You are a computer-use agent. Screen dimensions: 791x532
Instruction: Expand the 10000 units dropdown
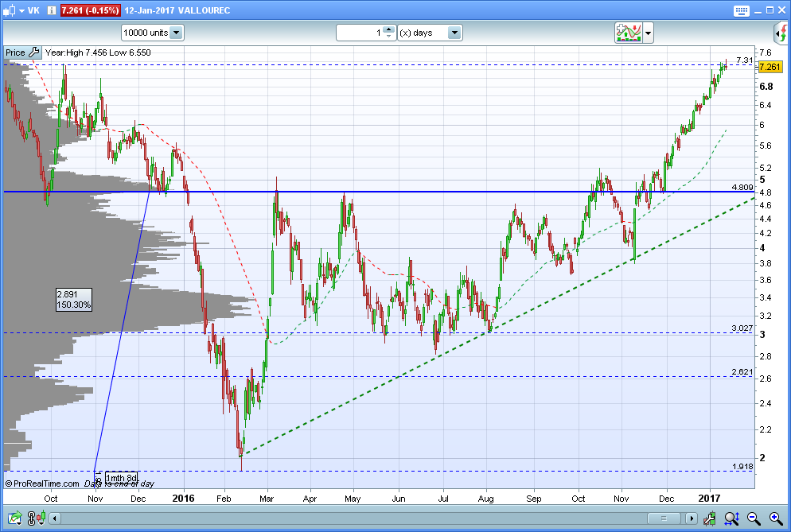pyautogui.click(x=176, y=33)
